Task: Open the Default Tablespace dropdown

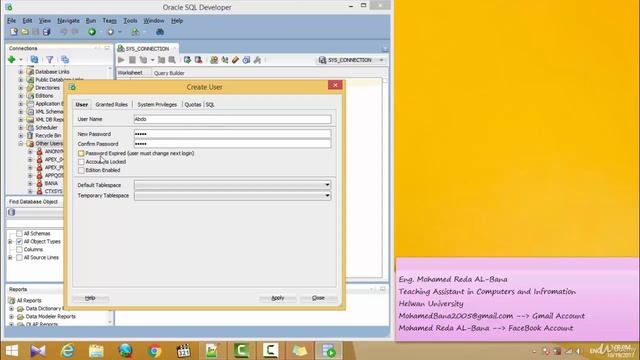Action: 327,185
